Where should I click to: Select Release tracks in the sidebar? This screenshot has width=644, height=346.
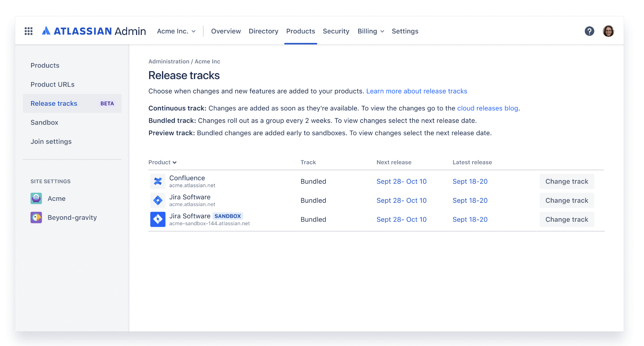click(72, 103)
